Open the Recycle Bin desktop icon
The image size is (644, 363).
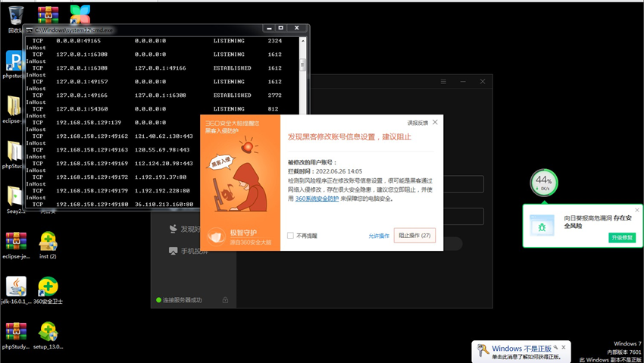(16, 15)
